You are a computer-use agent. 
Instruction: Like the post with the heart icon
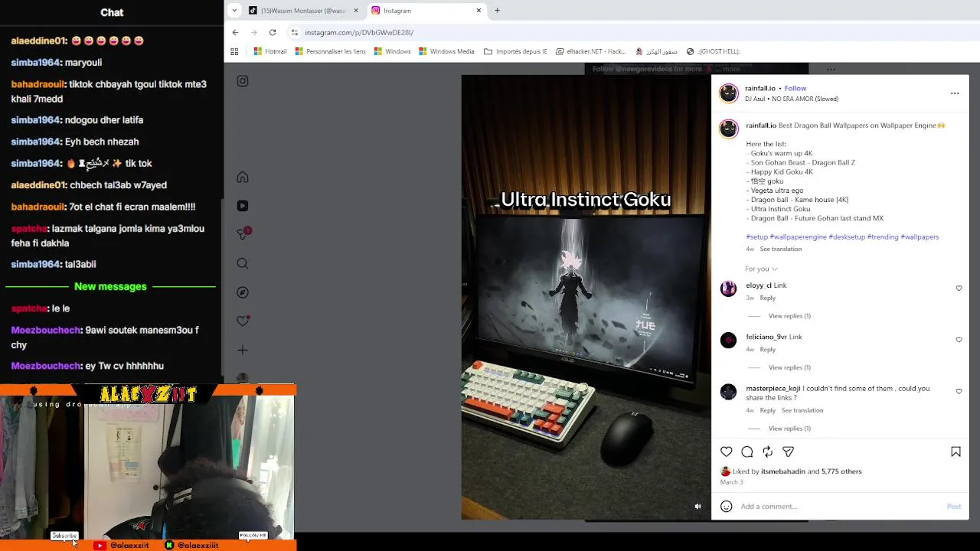pos(727,452)
